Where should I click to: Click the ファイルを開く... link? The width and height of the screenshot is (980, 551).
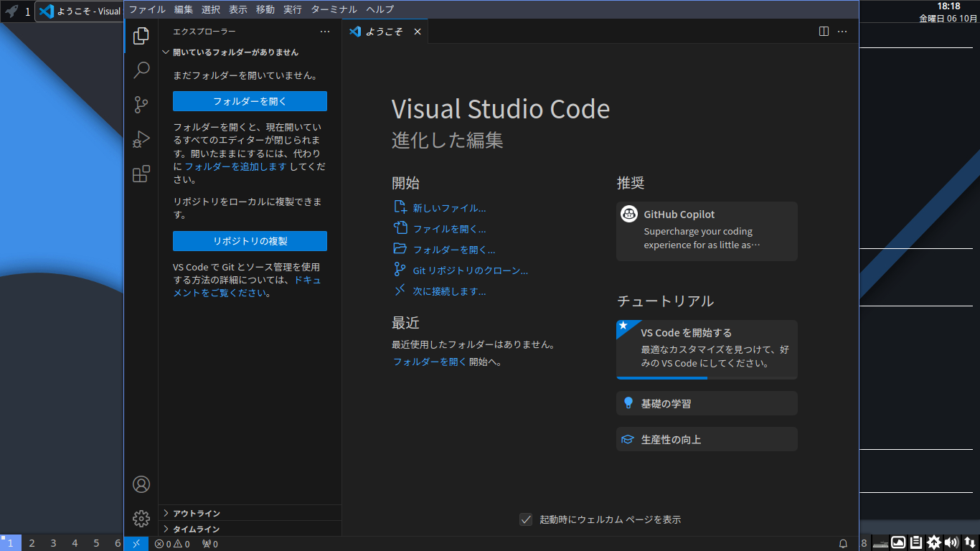coord(449,229)
